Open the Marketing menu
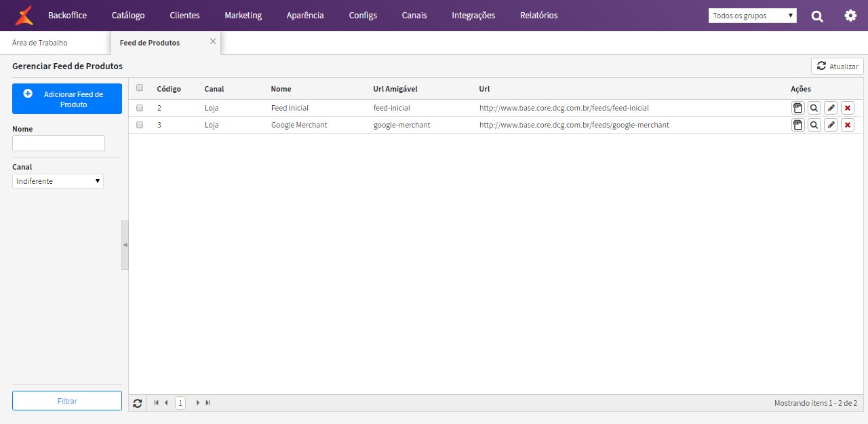 pos(243,16)
